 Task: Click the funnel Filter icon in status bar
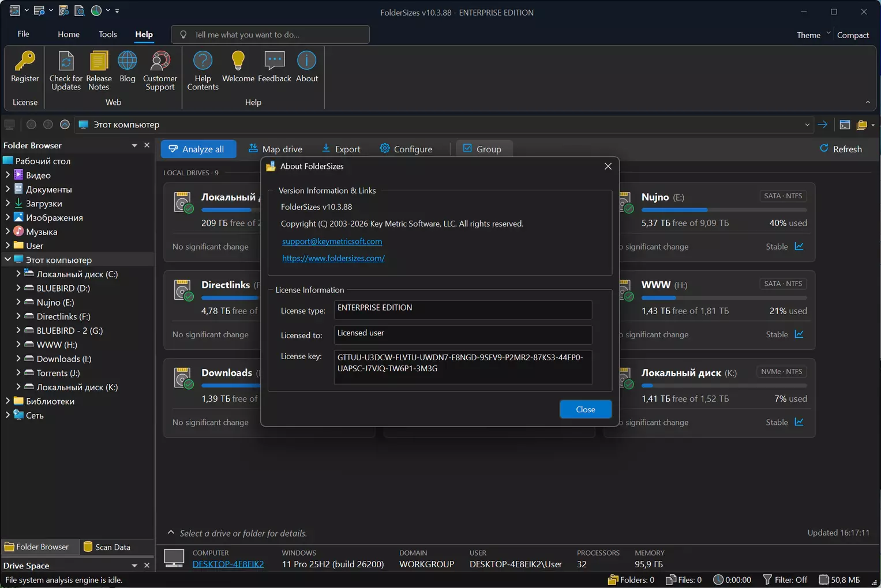767,579
